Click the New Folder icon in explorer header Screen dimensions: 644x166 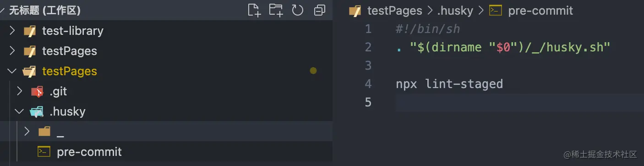coord(276,10)
